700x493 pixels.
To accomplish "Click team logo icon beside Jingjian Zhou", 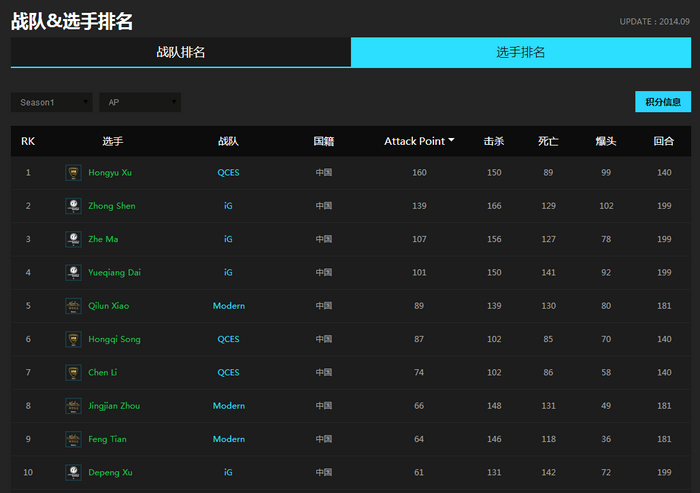I will click(x=73, y=406).
